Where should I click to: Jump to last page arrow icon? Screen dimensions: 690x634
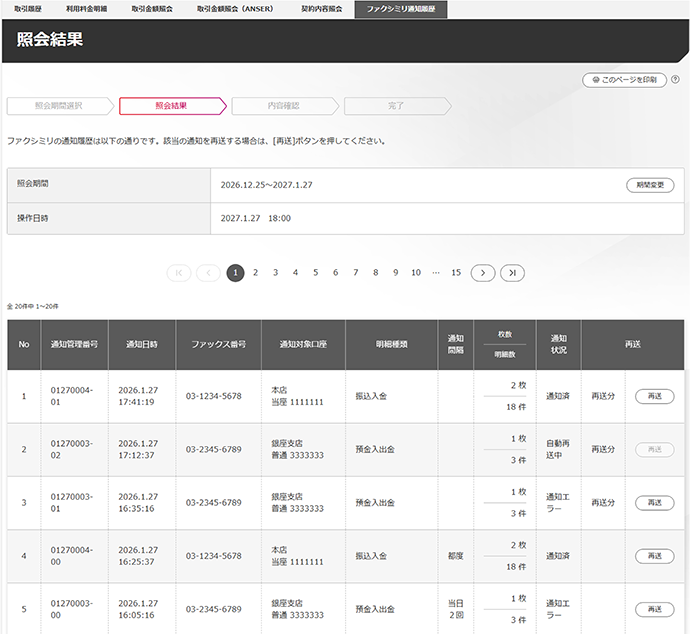click(x=512, y=272)
